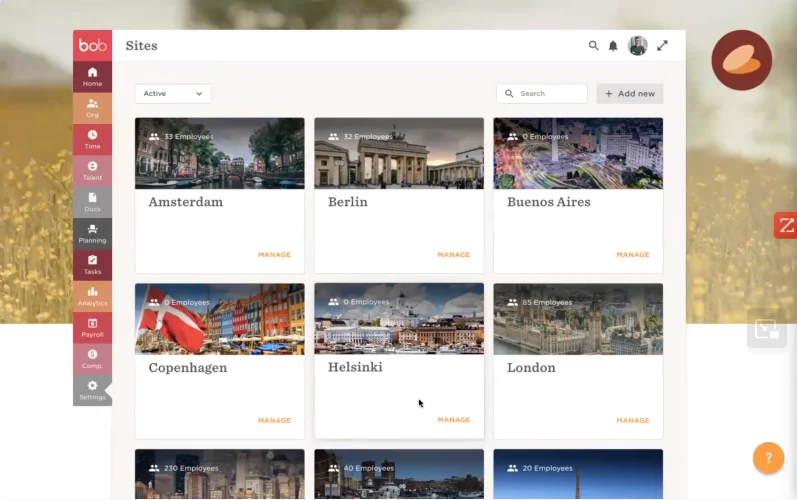This screenshot has height=500, width=797.
Task: Open the card showing 20 Employees
Action: tap(578, 474)
